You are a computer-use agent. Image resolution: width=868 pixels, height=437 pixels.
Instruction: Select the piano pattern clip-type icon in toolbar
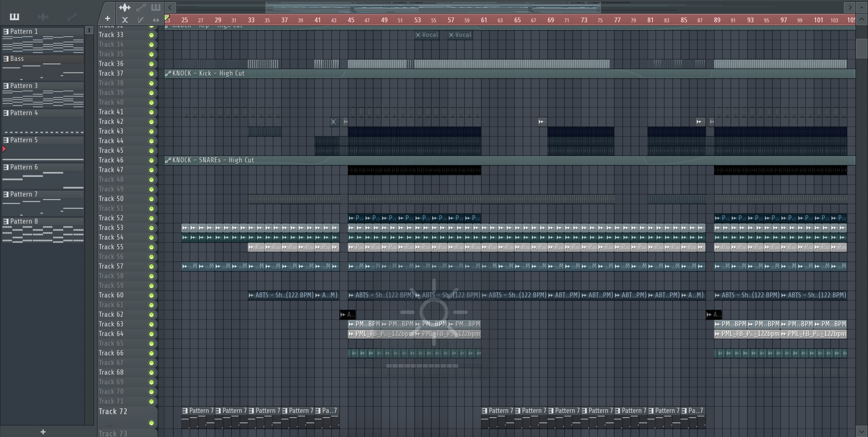point(156,7)
